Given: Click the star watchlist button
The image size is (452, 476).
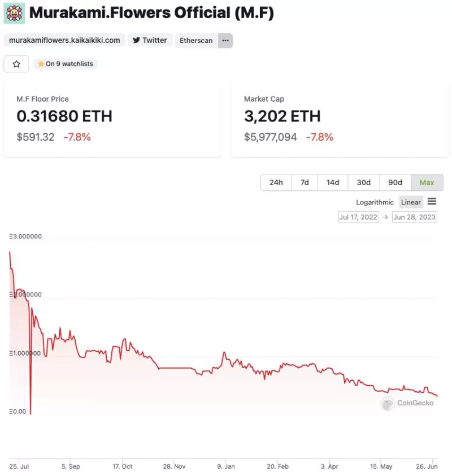Looking at the screenshot, I should pyautogui.click(x=16, y=64).
